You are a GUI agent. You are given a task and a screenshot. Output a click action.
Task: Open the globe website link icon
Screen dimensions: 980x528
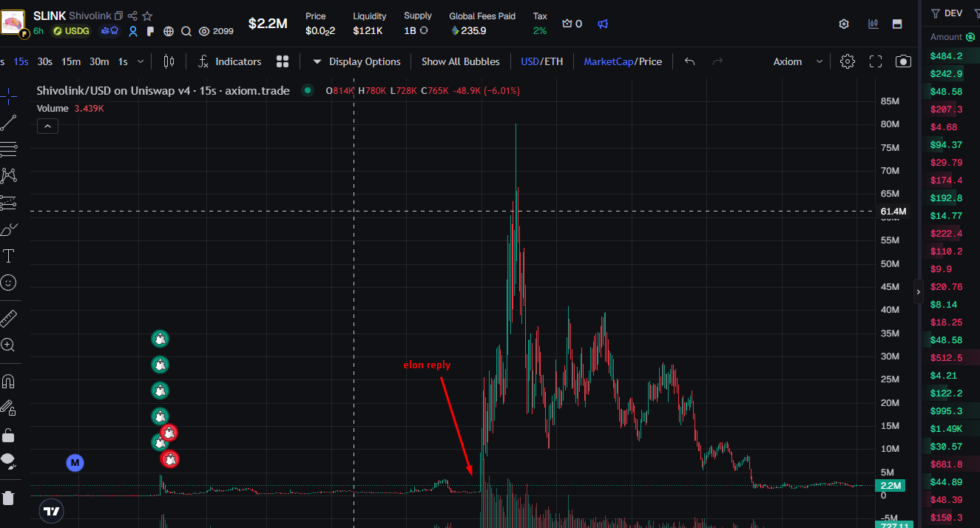169,31
